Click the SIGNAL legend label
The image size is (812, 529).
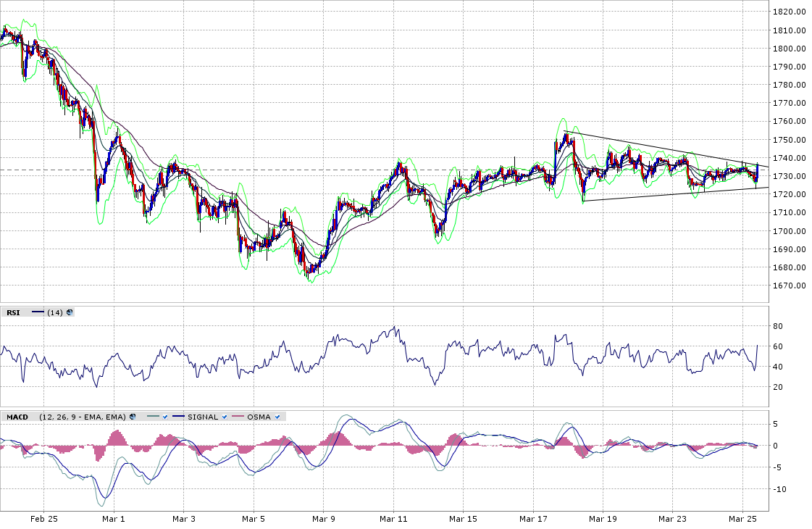(x=203, y=417)
